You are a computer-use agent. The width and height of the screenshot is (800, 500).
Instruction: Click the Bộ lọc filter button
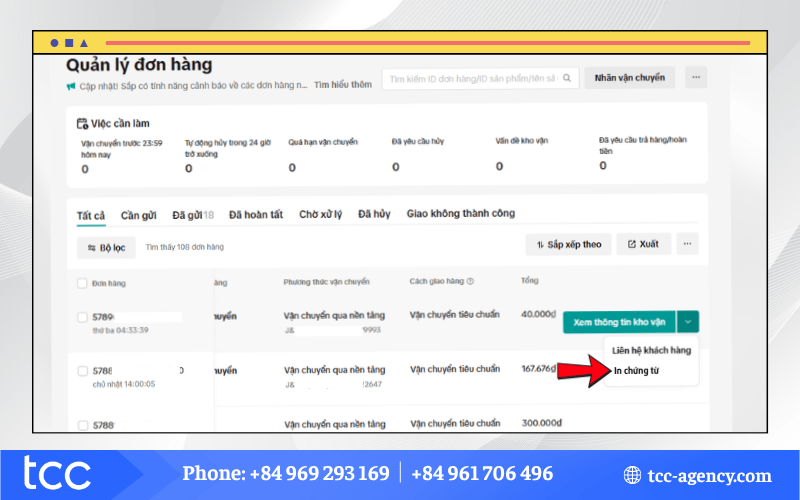coord(106,247)
